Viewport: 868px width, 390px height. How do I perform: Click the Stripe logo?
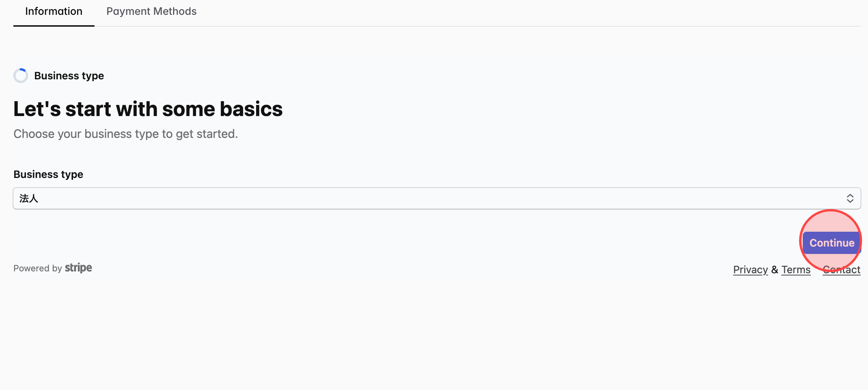click(78, 268)
